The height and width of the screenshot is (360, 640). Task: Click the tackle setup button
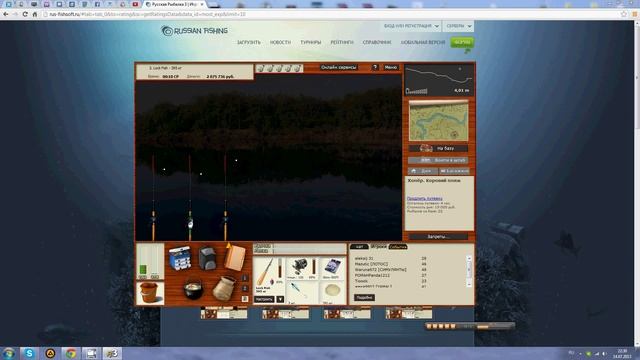pyautogui.click(x=264, y=299)
